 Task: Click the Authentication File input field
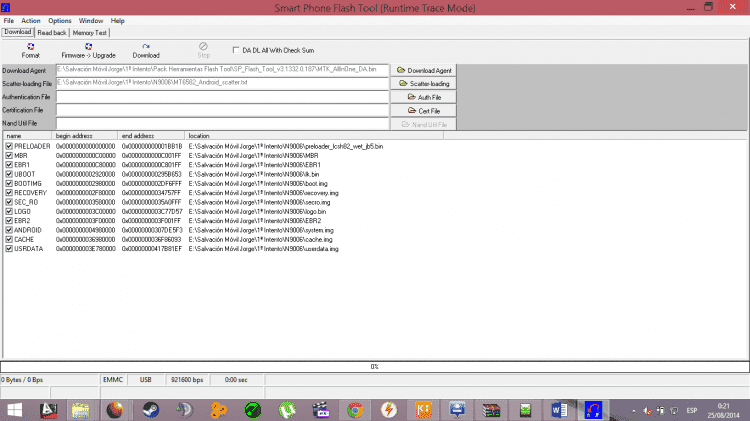click(x=222, y=97)
